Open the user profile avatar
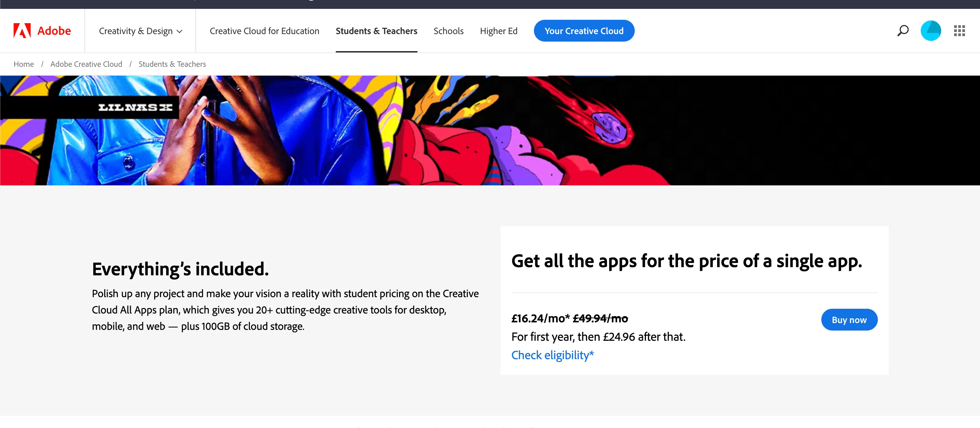980x428 pixels. click(x=931, y=30)
